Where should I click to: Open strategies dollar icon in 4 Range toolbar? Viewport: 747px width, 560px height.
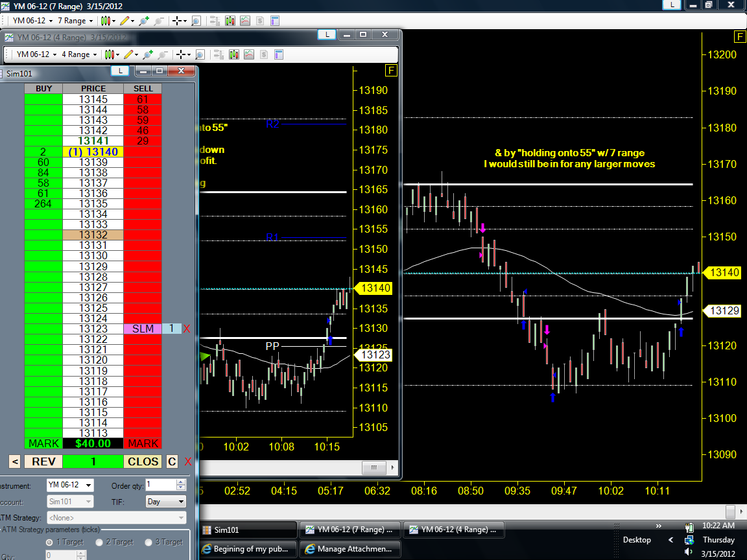(x=264, y=54)
